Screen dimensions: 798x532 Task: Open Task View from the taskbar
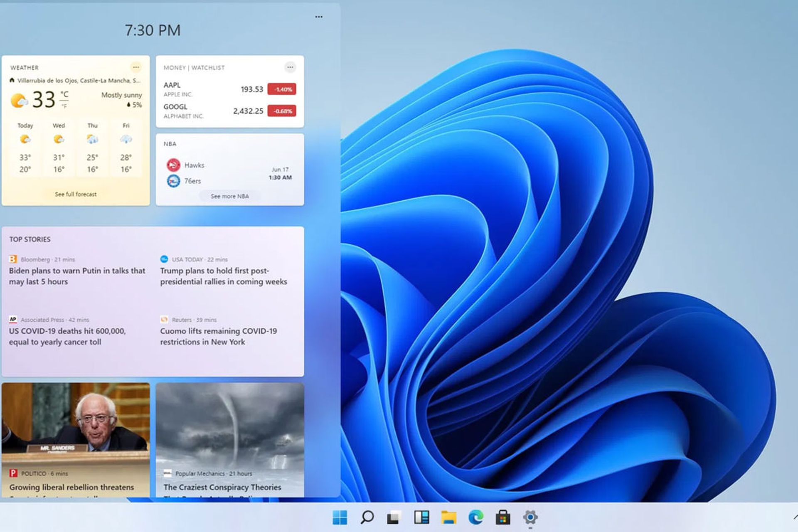pos(394,517)
